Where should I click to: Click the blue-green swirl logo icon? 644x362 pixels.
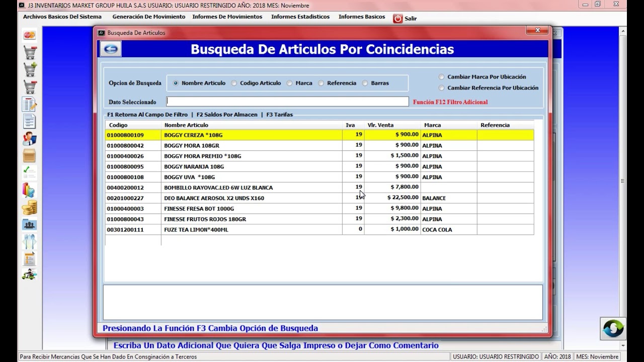click(x=613, y=328)
